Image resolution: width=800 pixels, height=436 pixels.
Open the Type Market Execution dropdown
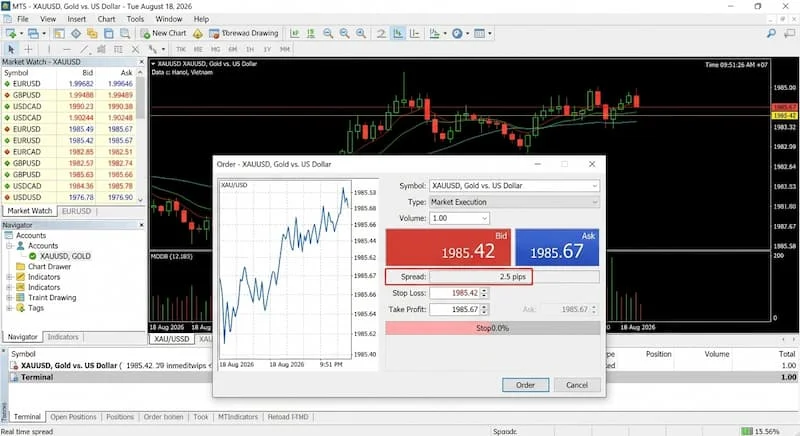514,202
